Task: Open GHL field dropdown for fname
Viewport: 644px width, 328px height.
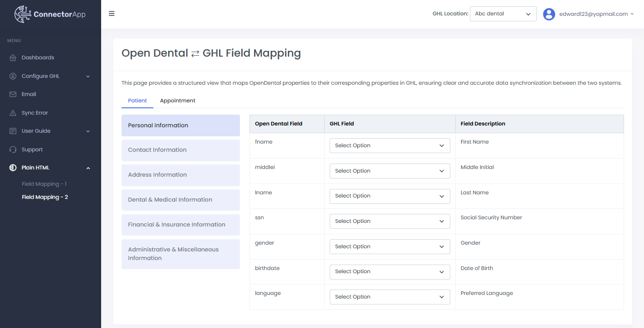Action: [x=390, y=145]
